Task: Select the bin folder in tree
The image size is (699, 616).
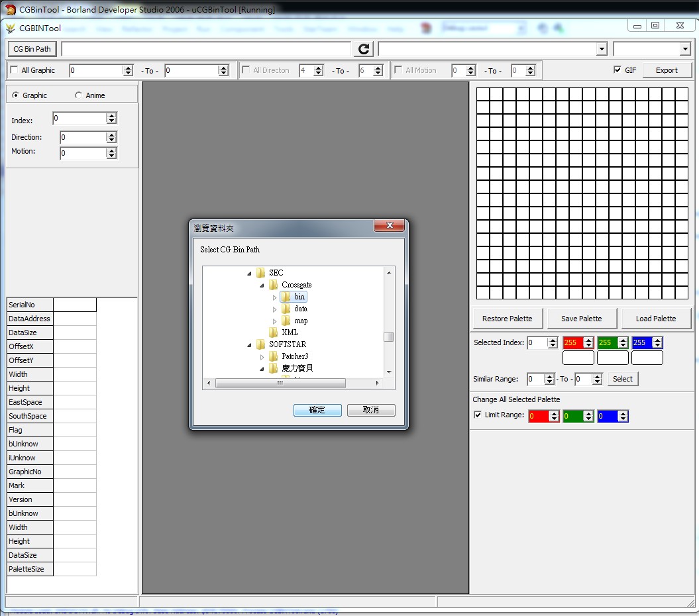Action: pos(299,297)
